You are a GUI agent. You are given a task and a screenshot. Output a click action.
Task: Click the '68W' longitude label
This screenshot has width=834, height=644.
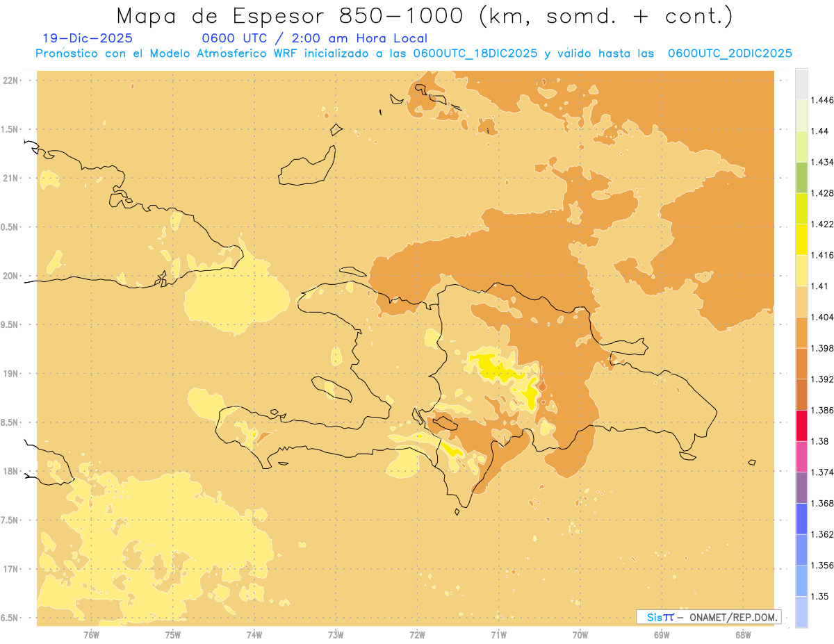click(743, 634)
